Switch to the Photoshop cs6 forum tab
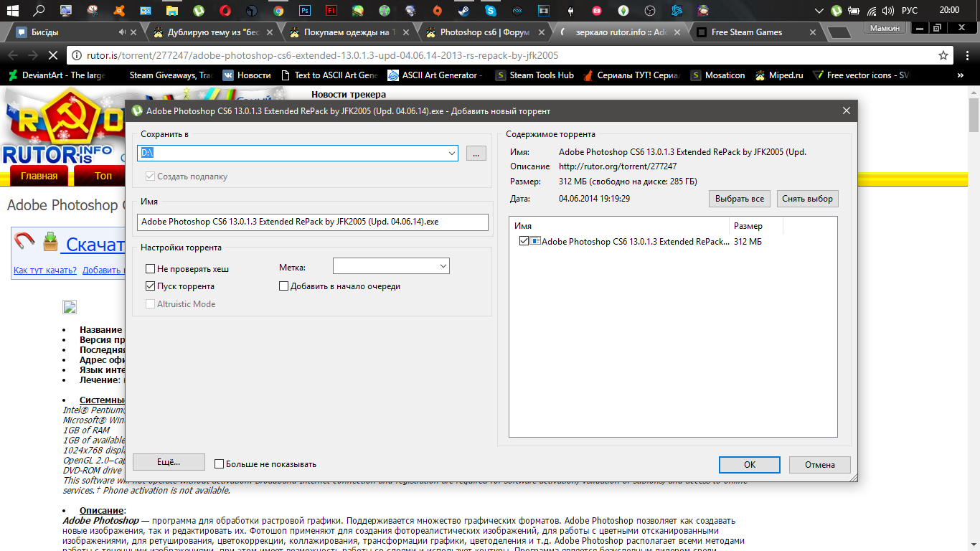Screen dimensions: 980x551 click(x=483, y=32)
